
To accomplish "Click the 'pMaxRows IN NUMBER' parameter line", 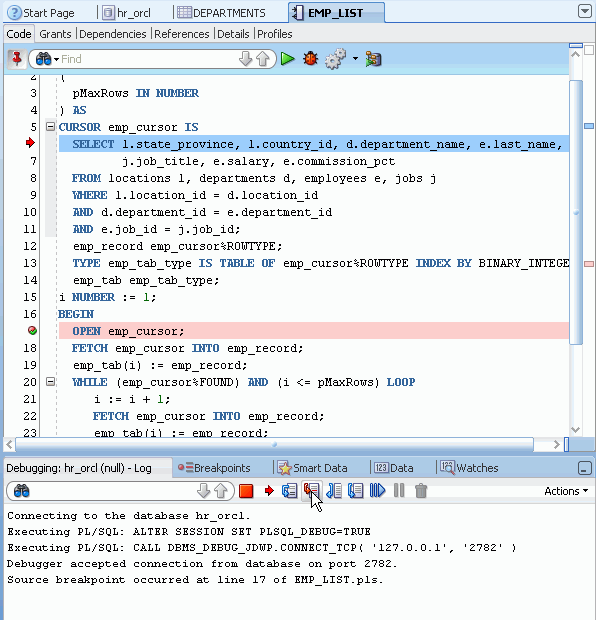I will pos(136,93).
